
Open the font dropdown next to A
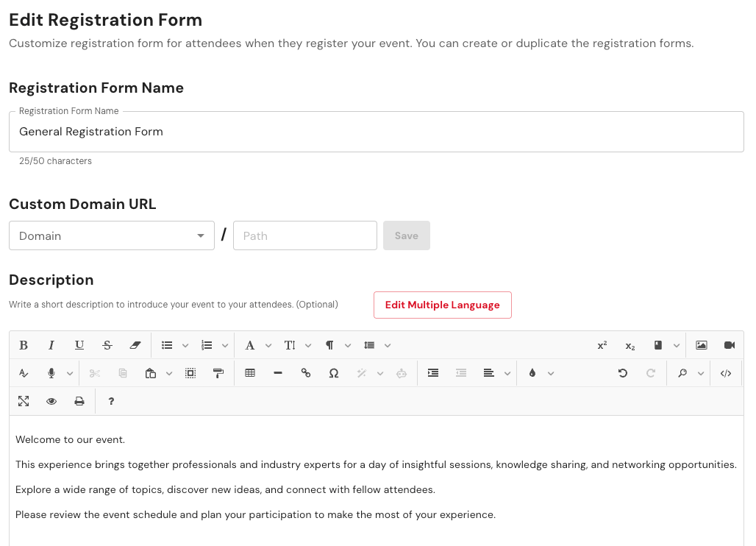(268, 346)
